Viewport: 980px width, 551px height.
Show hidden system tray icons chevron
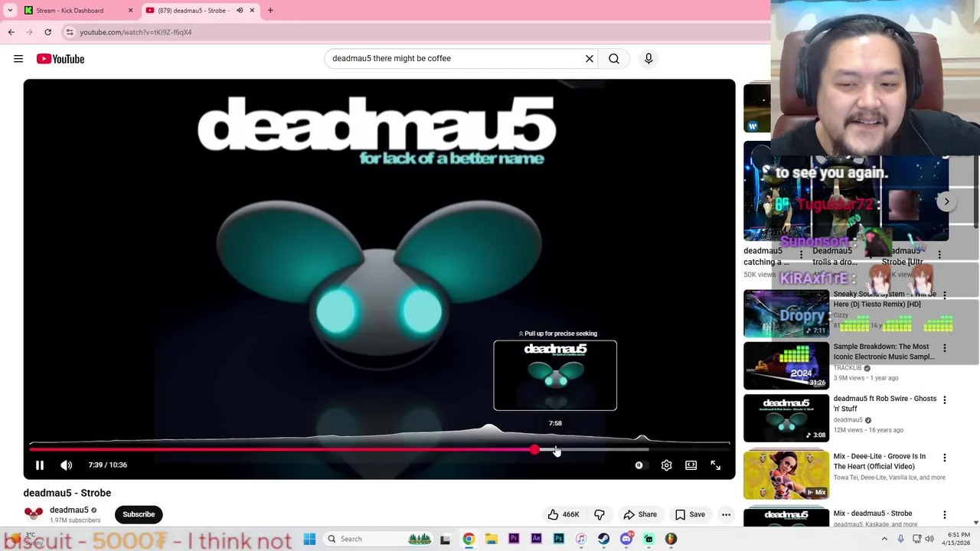click(x=884, y=539)
